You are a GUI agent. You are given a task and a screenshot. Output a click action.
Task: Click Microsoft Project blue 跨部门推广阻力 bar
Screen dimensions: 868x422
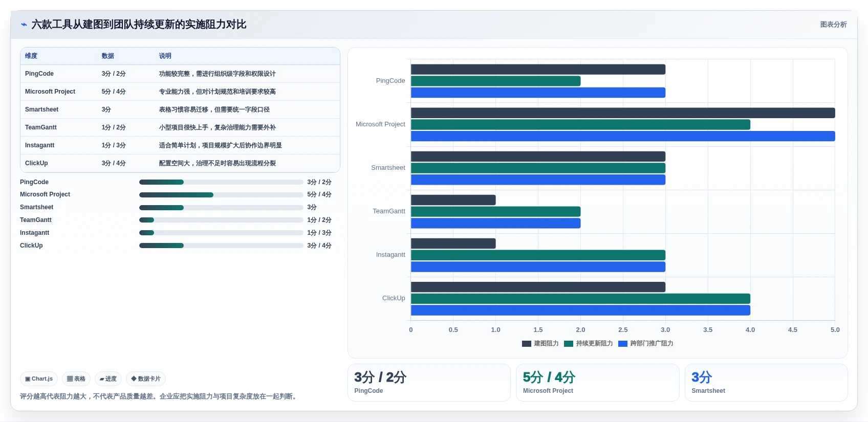pyautogui.click(x=623, y=136)
